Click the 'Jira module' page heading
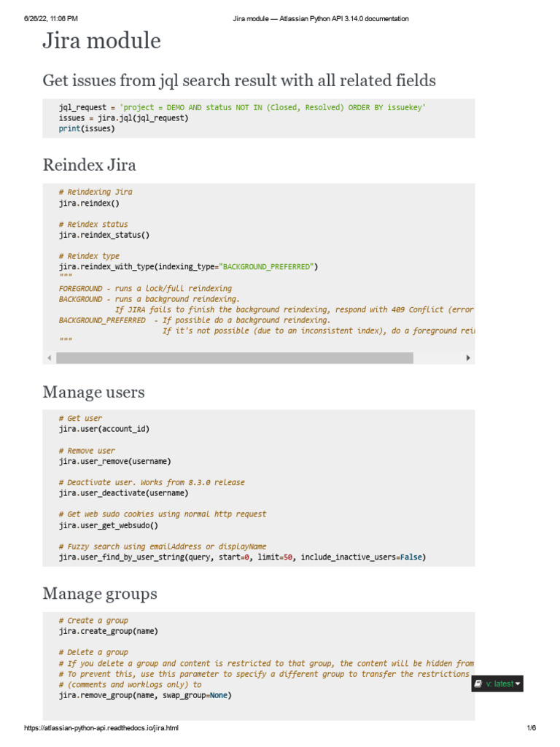 101,41
